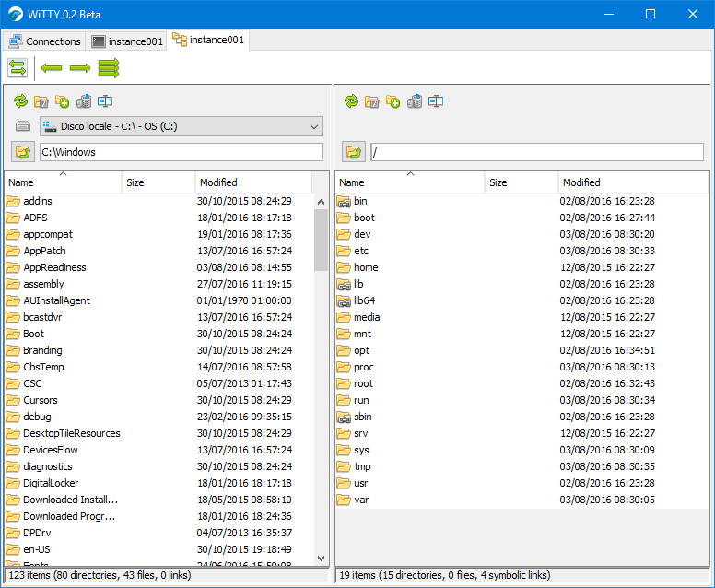Create new folder in local pane
This screenshot has width=715, height=588.
pyautogui.click(x=62, y=101)
